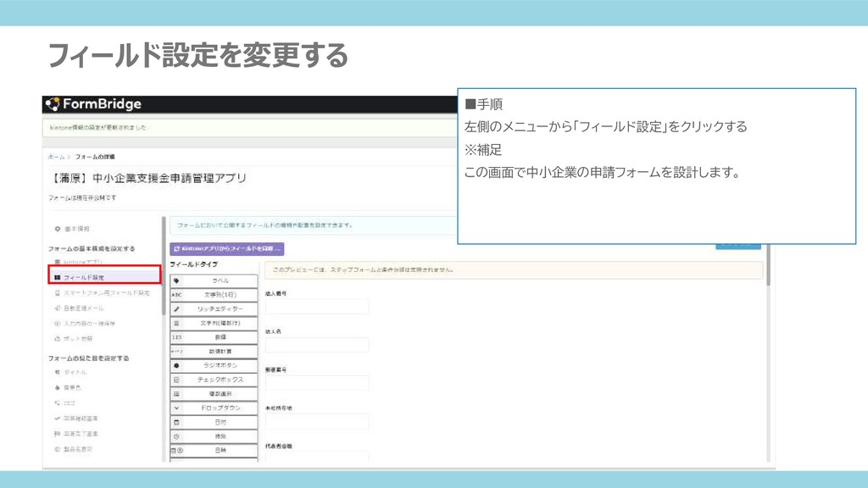The height and width of the screenshot is (488, 868).
Task: Open 背景色 appearance setting
Action: coord(68,388)
